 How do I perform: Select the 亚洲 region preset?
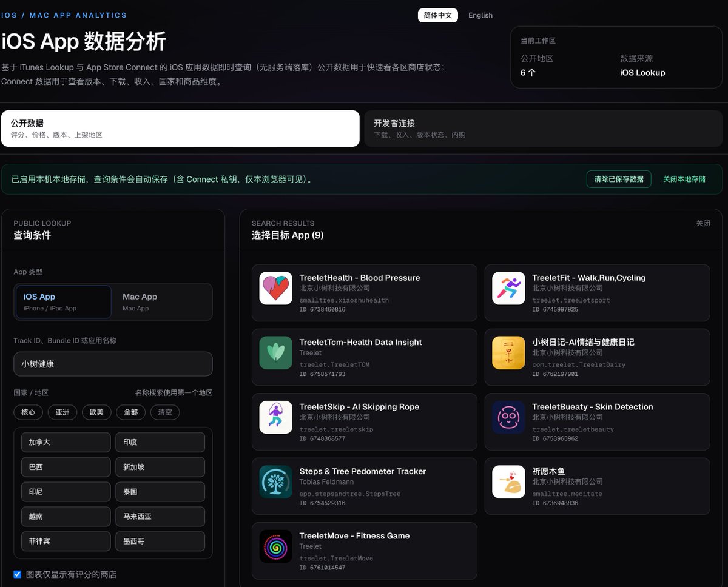pos(62,412)
